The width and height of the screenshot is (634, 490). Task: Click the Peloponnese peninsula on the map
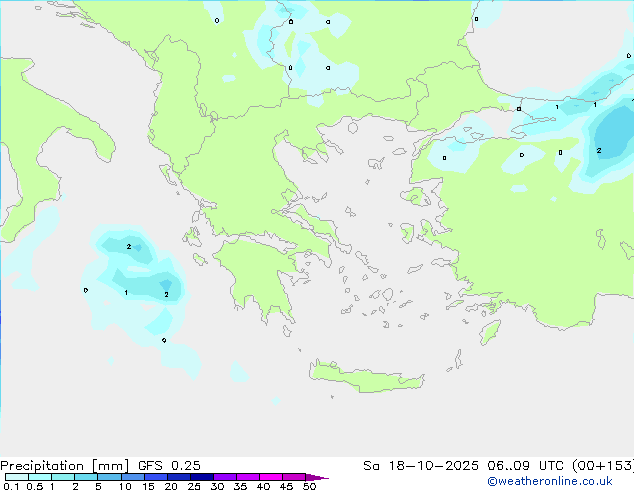pyautogui.click(x=259, y=279)
